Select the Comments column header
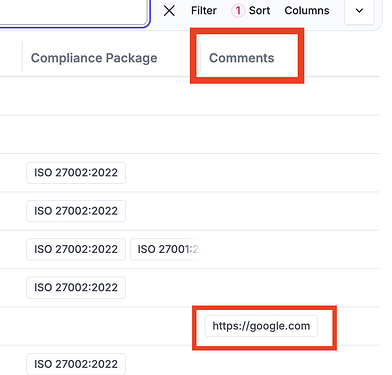This screenshot has width=392, height=375. click(x=242, y=58)
